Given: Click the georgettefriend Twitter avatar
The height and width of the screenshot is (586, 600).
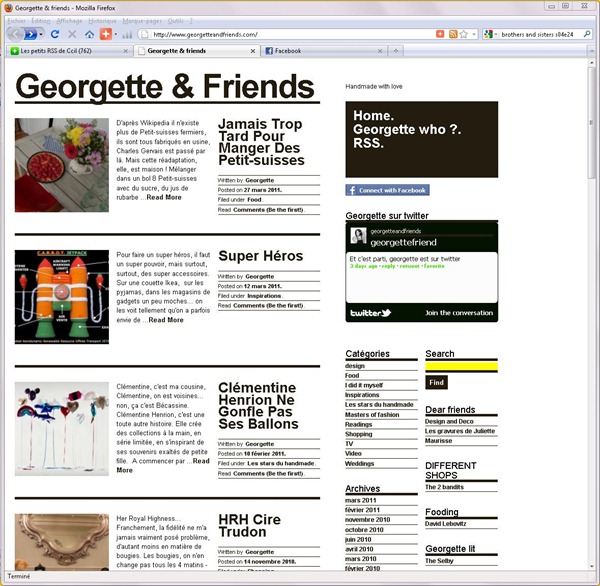Looking at the screenshot, I should point(359,236).
